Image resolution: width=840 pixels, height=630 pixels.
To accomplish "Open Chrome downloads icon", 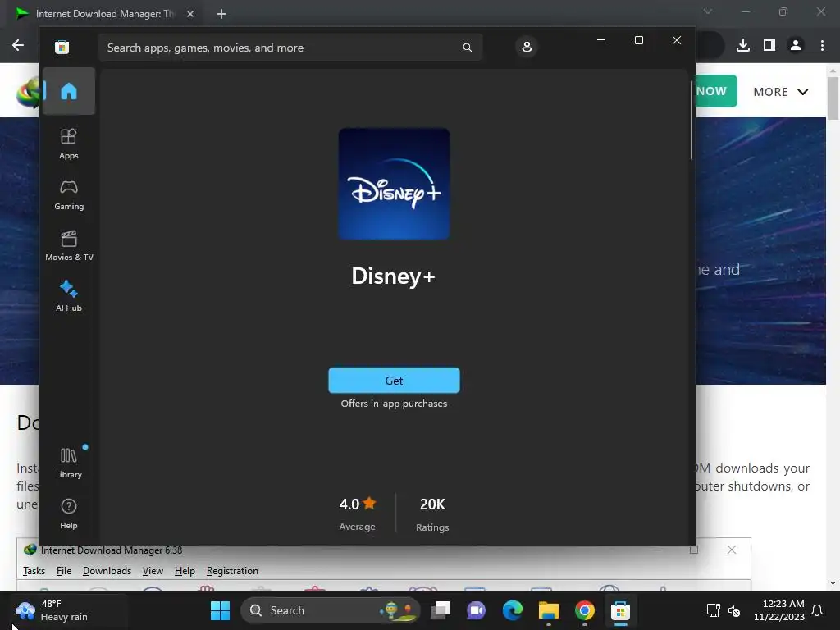I will click(x=743, y=45).
